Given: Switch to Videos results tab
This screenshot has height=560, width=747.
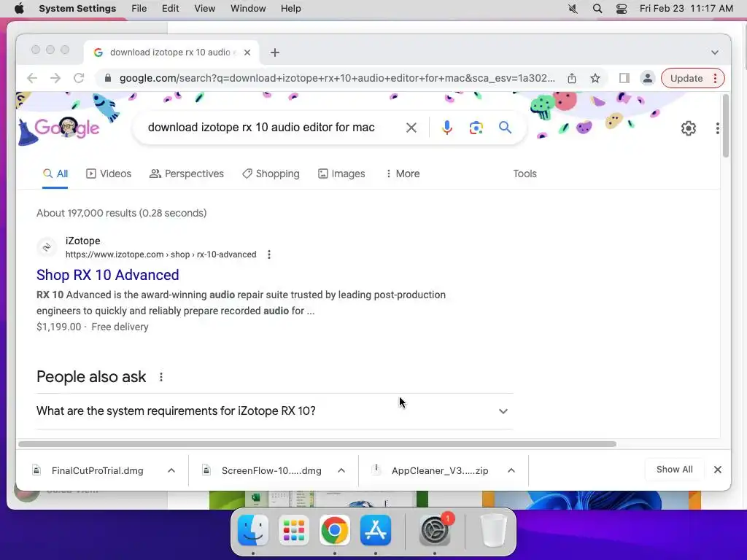Looking at the screenshot, I should pos(109,174).
